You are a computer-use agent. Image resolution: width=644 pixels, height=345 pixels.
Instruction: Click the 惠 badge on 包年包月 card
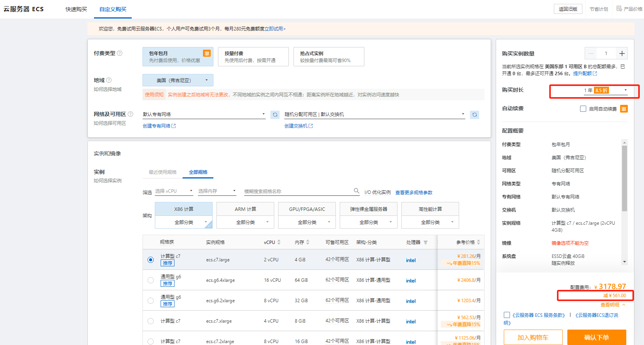pos(207,53)
